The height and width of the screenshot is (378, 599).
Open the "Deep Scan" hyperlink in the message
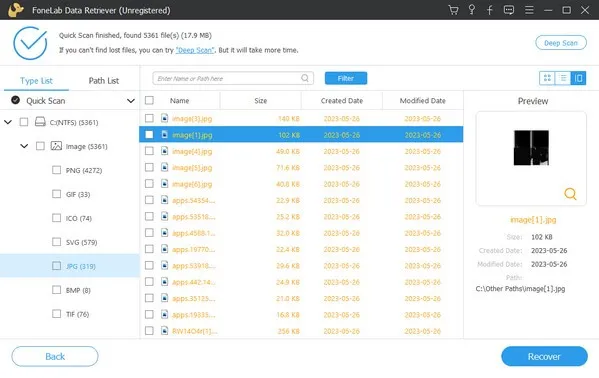point(195,50)
